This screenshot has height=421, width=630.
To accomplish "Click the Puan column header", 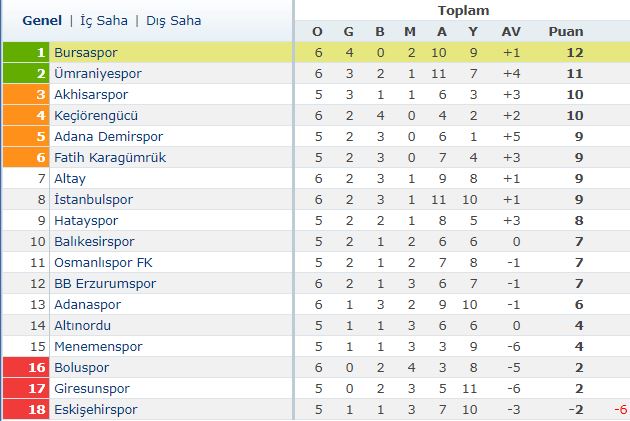I will click(565, 31).
